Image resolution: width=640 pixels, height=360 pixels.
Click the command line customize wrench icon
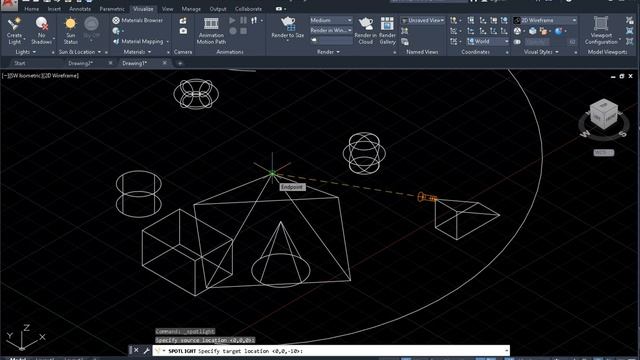tap(147, 351)
